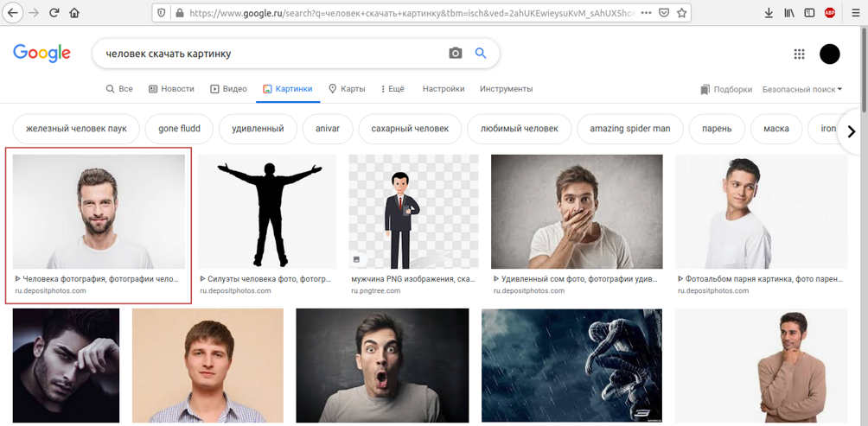Expand Безопасный поиск dropdown
868x426 pixels.
802,89
